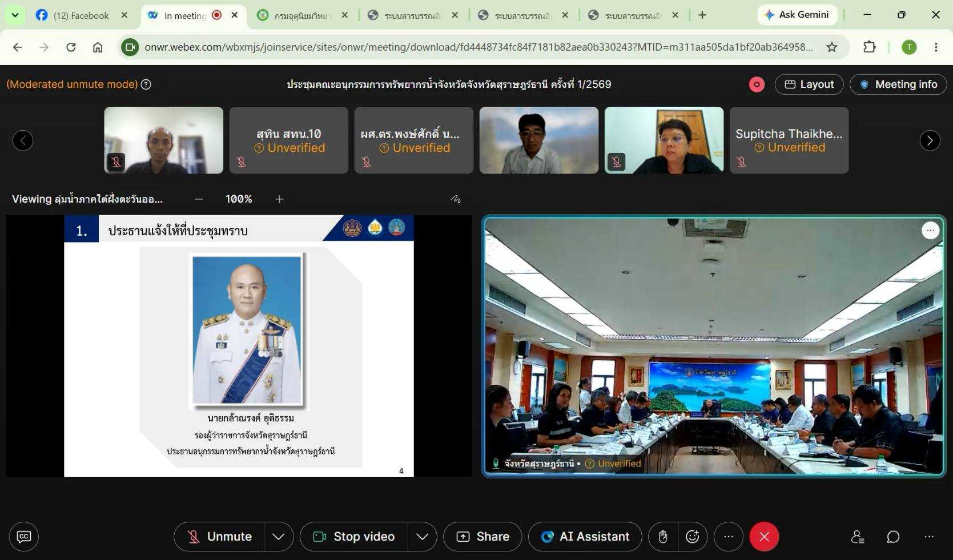Open emoji reactions picker
The width and height of the screenshot is (953, 560).
point(693,537)
